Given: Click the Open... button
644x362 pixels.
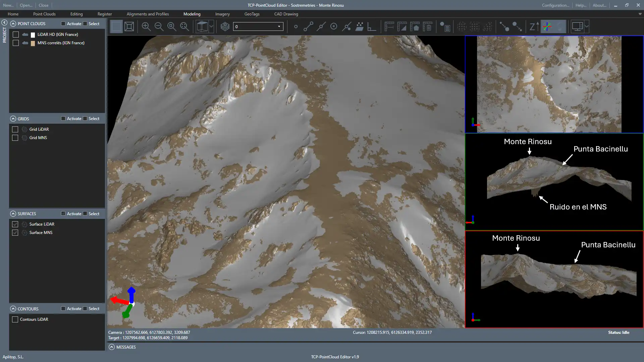Looking at the screenshot, I should pos(26,5).
